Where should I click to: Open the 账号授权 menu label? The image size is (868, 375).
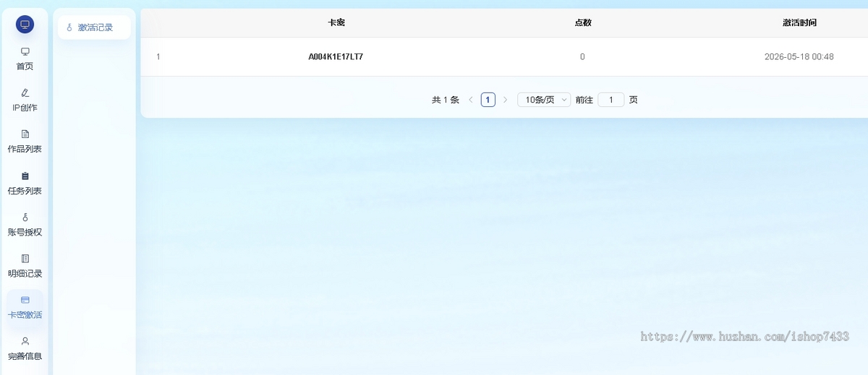(25, 232)
